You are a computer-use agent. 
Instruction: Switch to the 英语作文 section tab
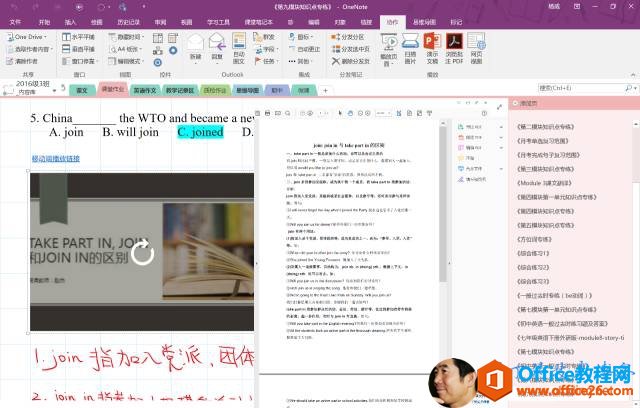(x=144, y=89)
